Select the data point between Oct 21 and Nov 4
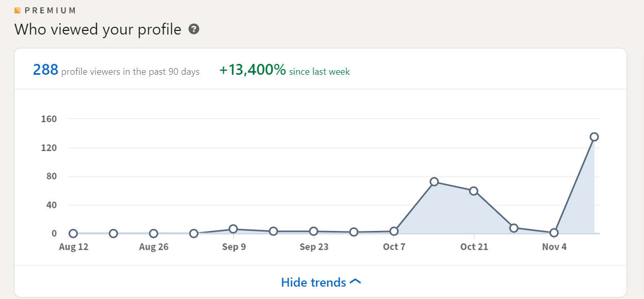The width and height of the screenshot is (644, 299). [514, 228]
